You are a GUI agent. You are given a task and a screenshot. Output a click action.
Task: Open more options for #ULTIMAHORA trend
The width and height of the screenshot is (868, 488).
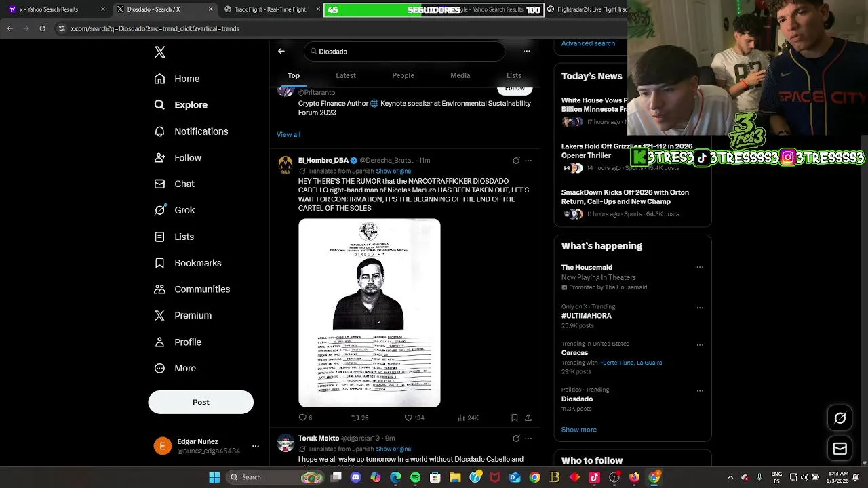coord(700,307)
